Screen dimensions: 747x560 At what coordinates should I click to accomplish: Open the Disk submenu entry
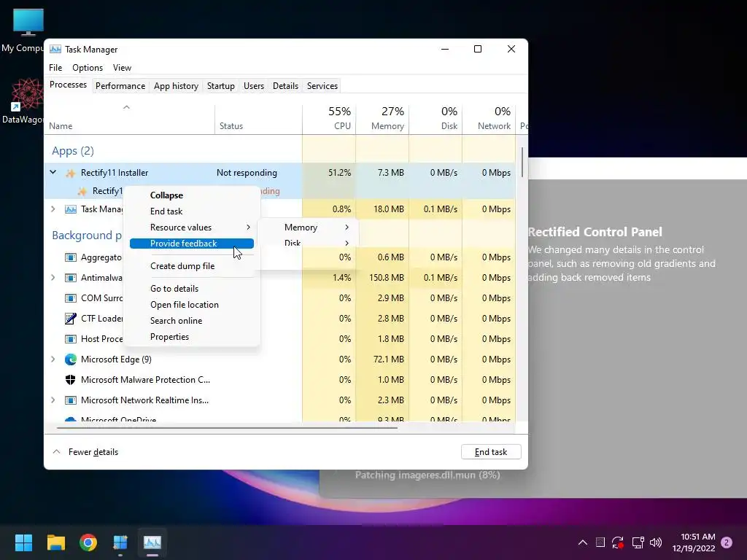pyautogui.click(x=308, y=243)
